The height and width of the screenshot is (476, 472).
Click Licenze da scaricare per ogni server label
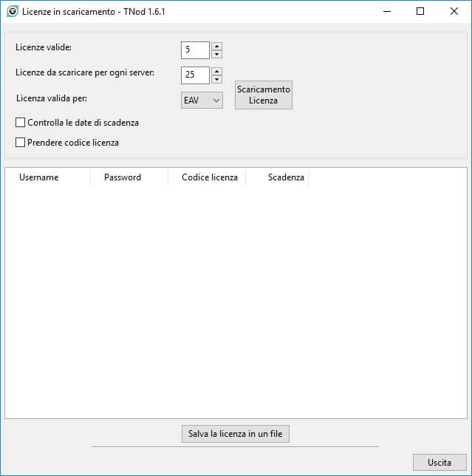point(85,73)
